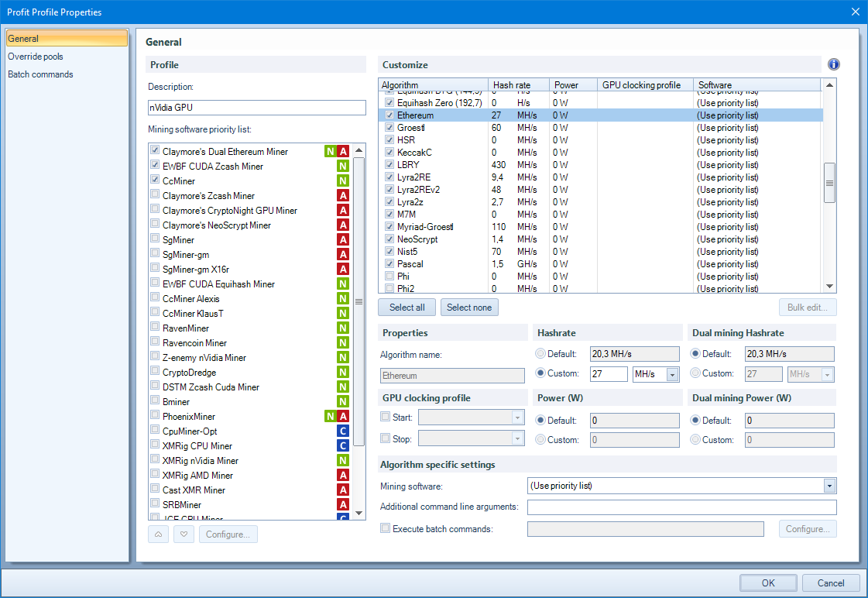Click red A badge for SgMiner-gm X16r
Viewport: 868px width, 598px height.
343,269
